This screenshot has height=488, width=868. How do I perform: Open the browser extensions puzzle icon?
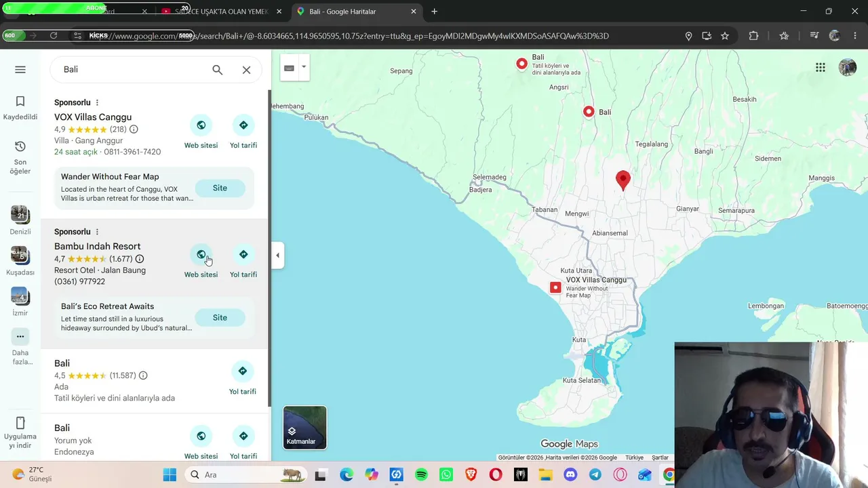pyautogui.click(x=753, y=36)
